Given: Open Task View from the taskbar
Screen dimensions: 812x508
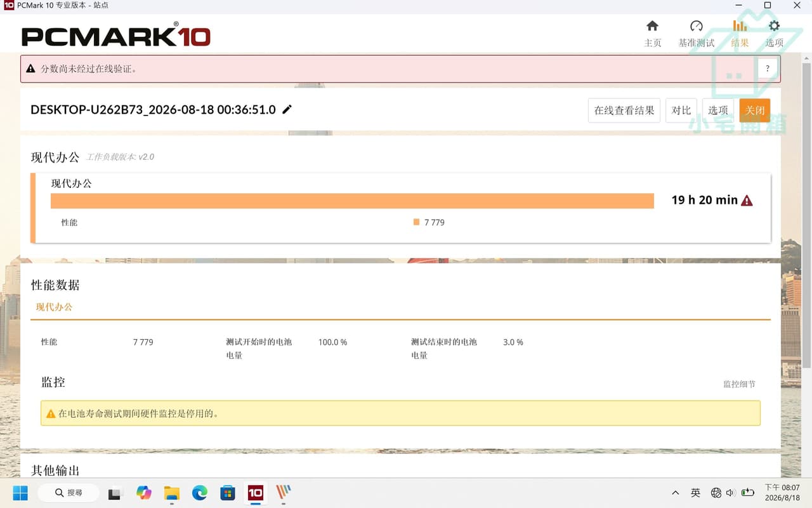Looking at the screenshot, I should pos(115,493).
